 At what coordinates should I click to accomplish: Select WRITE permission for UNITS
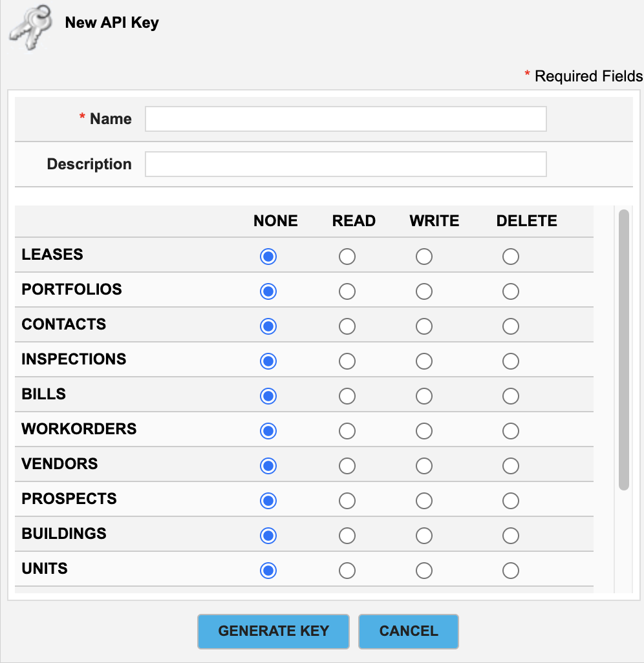click(x=424, y=571)
